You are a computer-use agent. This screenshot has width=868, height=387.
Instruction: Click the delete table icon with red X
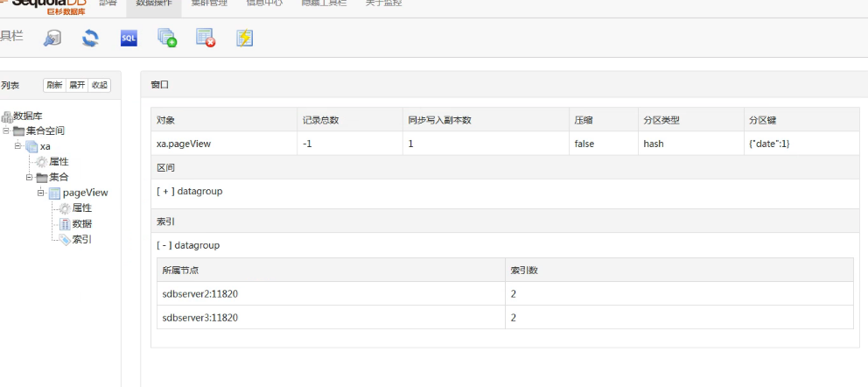[205, 37]
